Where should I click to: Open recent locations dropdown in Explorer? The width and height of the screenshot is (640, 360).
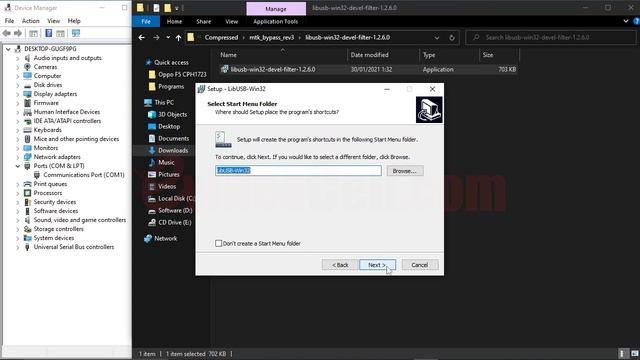[x=168, y=38]
